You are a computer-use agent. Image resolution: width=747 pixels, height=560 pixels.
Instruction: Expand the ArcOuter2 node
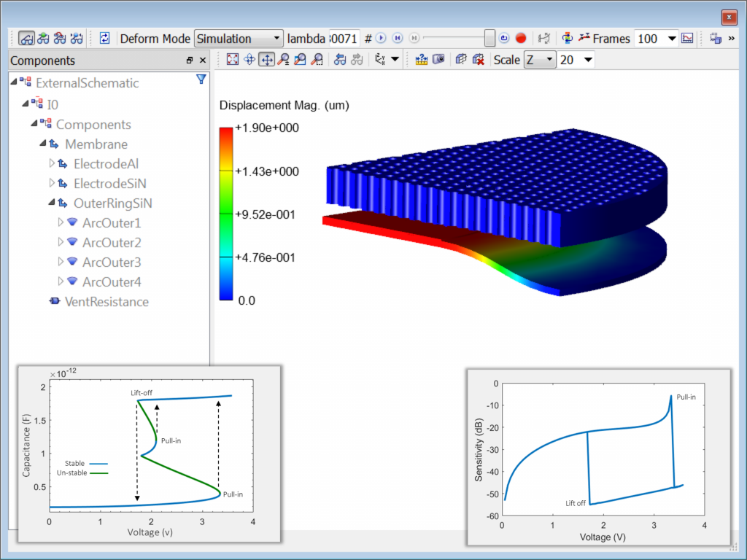[x=61, y=242]
